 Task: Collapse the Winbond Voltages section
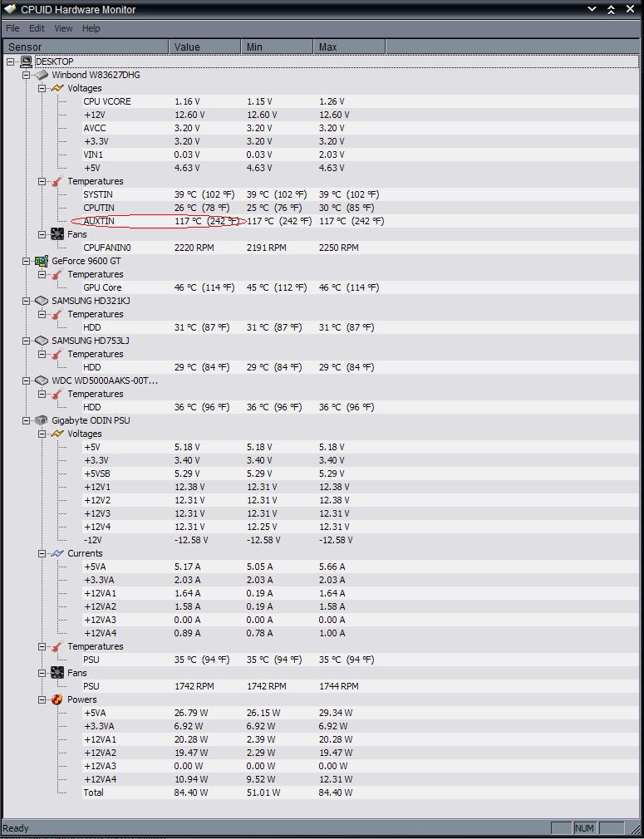(x=42, y=88)
